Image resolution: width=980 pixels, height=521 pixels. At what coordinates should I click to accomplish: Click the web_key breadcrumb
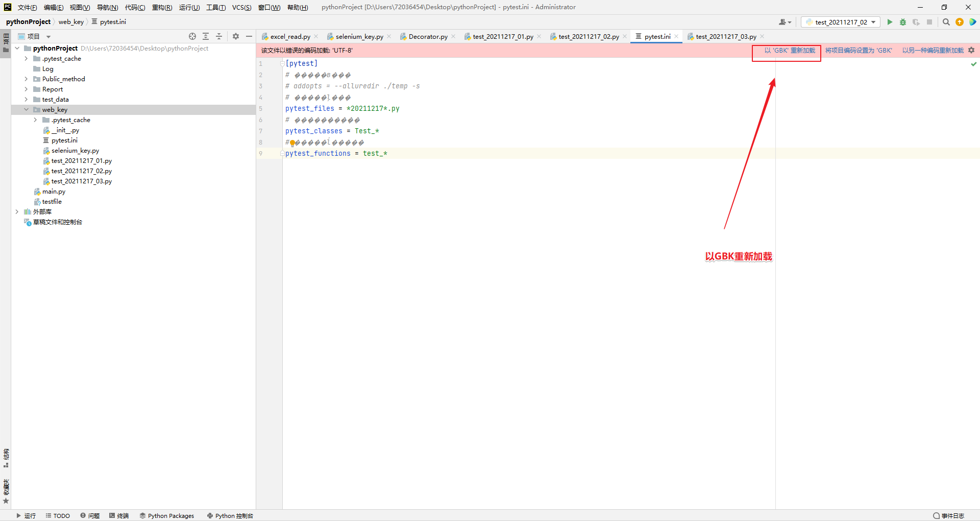pyautogui.click(x=71, y=22)
